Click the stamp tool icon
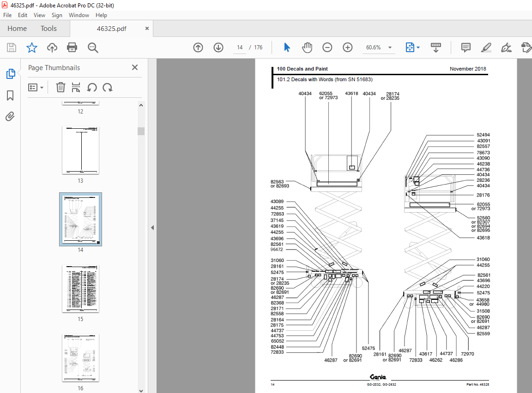The height and width of the screenshot is (393, 532). tap(526, 48)
